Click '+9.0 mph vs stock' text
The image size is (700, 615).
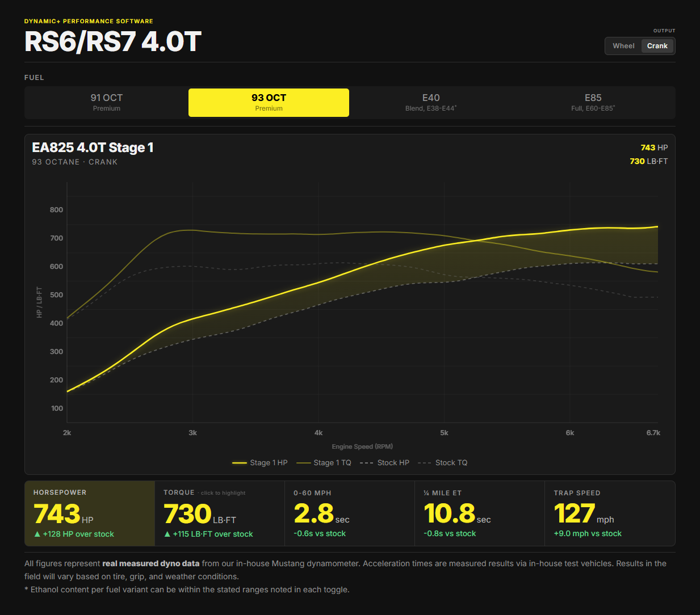[x=588, y=533]
